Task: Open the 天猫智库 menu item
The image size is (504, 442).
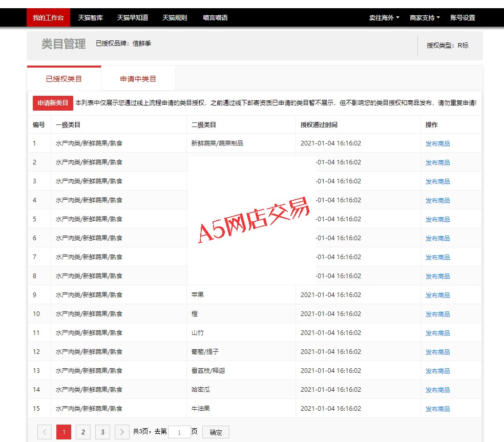Action: tap(90, 18)
